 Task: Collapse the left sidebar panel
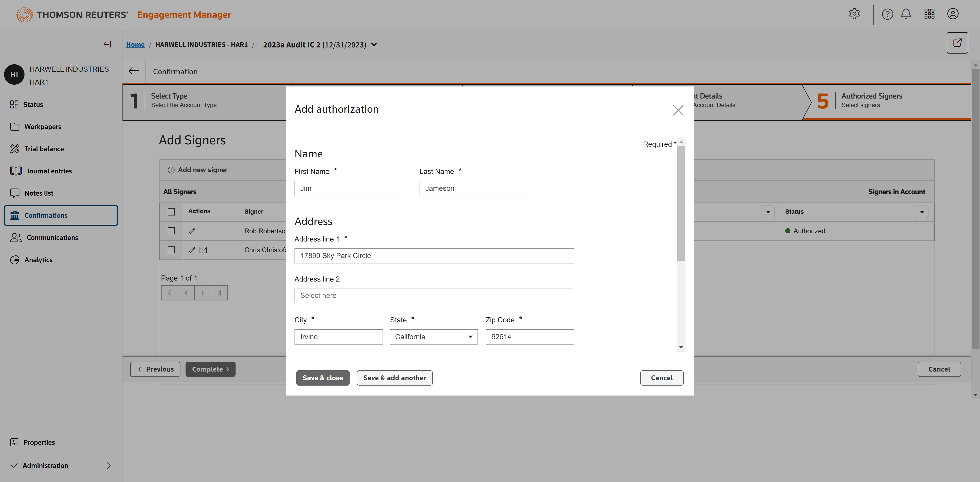(x=107, y=44)
